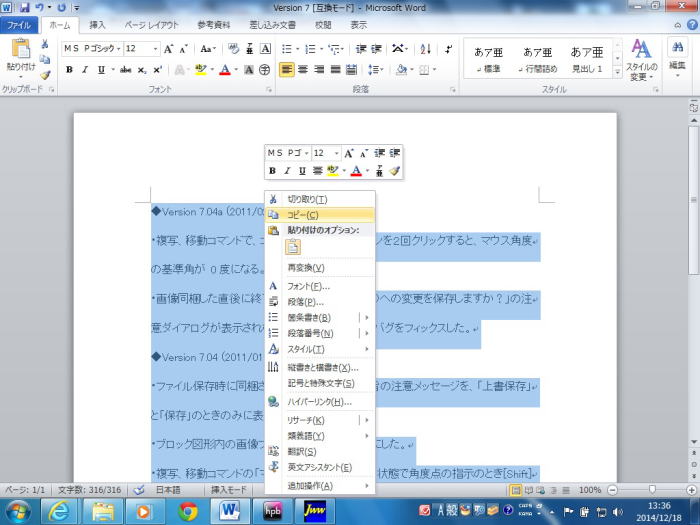Screen dimensions: 700x525
Task: Select align left in the ribbon
Action: click(287, 70)
